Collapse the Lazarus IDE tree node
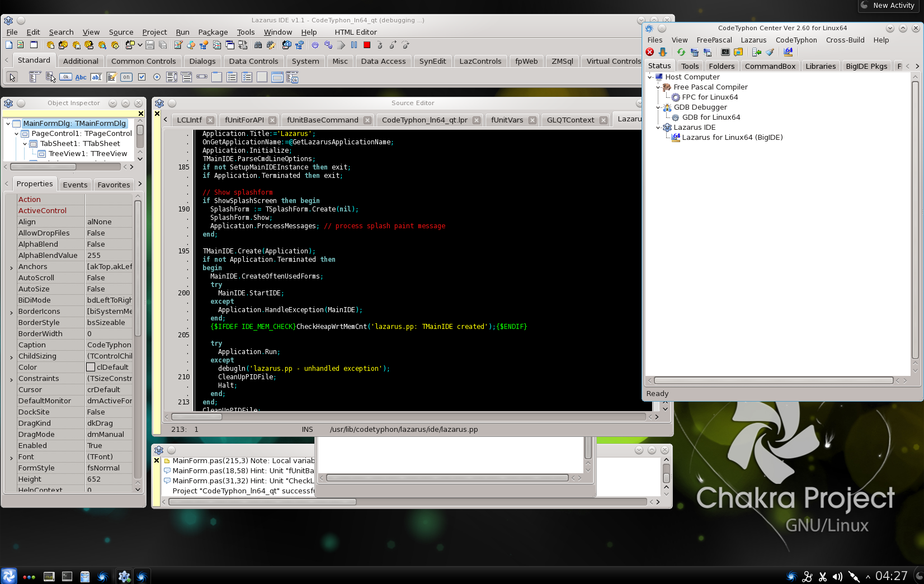The image size is (924, 584). pyautogui.click(x=658, y=128)
